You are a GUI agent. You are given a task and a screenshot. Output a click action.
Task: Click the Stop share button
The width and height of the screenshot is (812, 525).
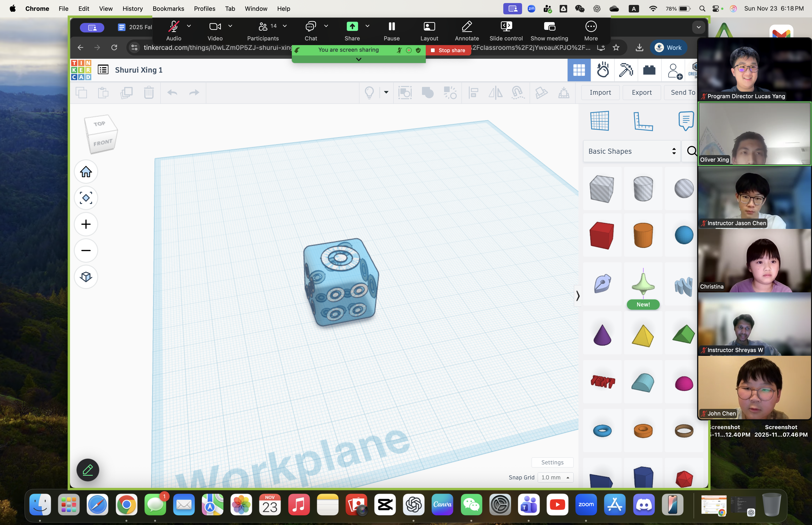click(x=448, y=50)
